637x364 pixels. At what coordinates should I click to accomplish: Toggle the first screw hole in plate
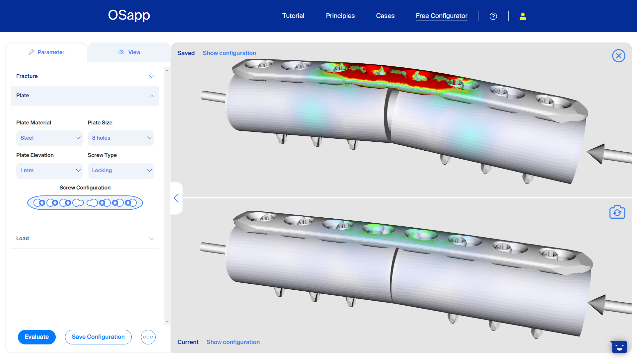(39, 203)
